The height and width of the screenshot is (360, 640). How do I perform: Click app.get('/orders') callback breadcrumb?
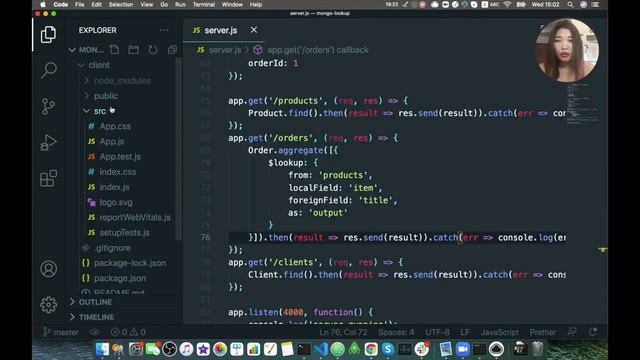[x=318, y=50]
